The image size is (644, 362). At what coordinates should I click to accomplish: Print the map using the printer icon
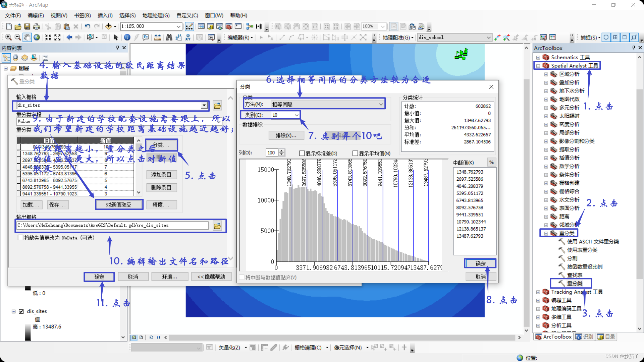click(37, 26)
